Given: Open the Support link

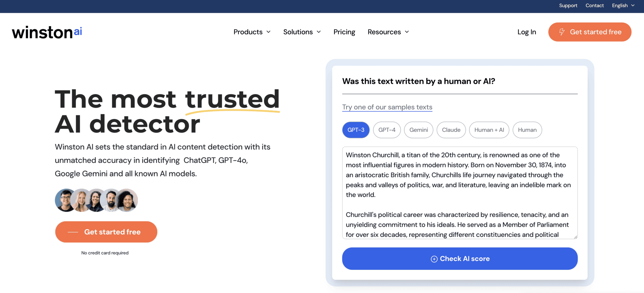Looking at the screenshot, I should 568,6.
